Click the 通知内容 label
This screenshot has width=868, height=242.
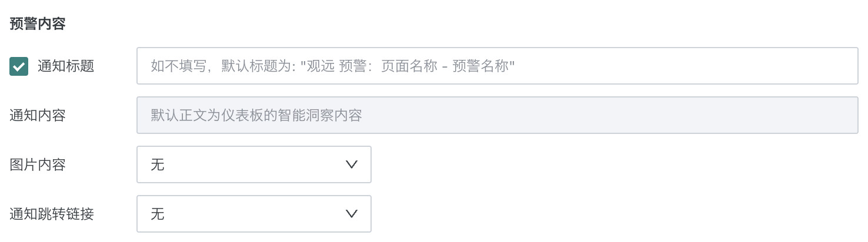(38, 115)
